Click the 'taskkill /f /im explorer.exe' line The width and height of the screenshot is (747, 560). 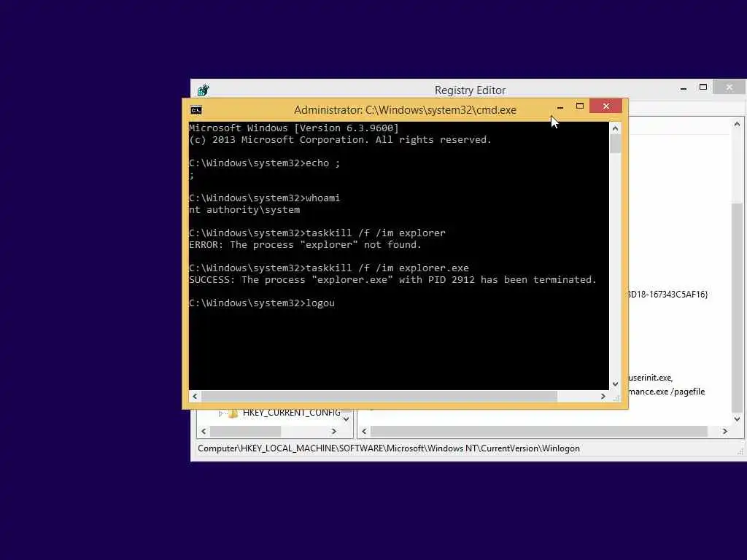329,268
